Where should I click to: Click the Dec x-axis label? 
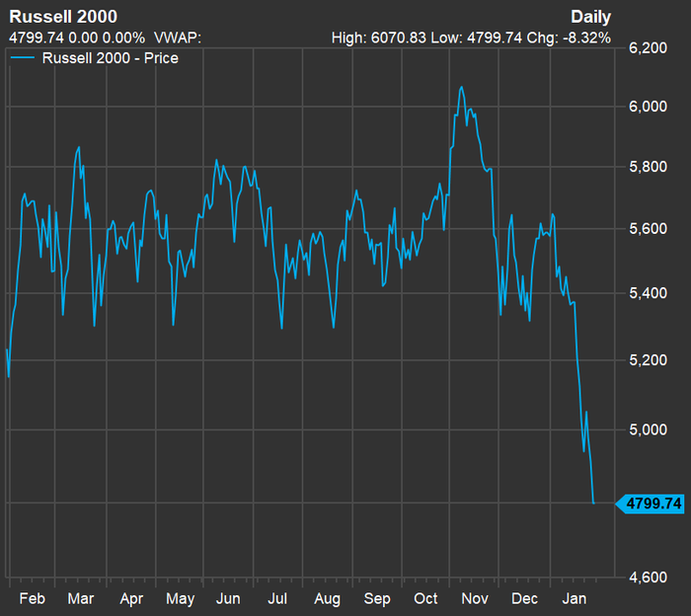click(524, 599)
